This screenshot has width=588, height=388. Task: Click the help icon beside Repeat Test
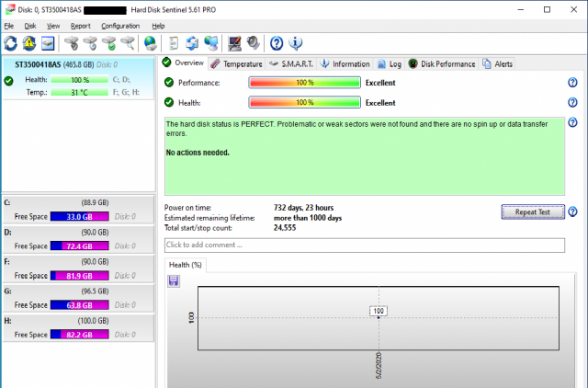tap(572, 211)
